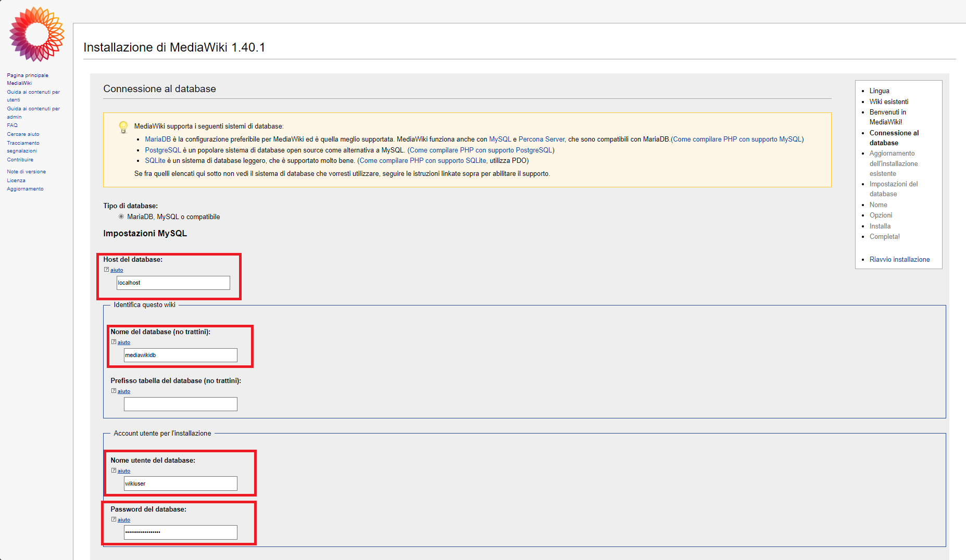The height and width of the screenshot is (560, 966).
Task: Open Pagina principale MediaWiki in sidebar
Action: 27,79
